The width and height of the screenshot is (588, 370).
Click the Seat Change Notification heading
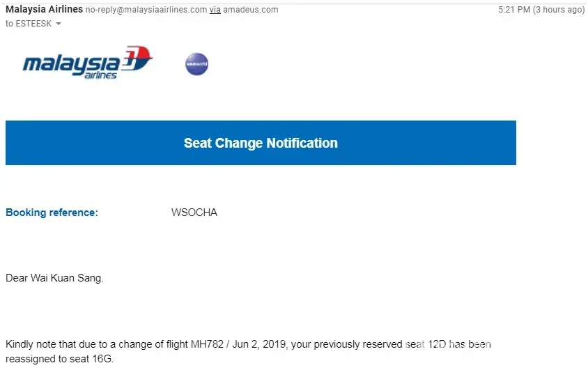pos(261,143)
